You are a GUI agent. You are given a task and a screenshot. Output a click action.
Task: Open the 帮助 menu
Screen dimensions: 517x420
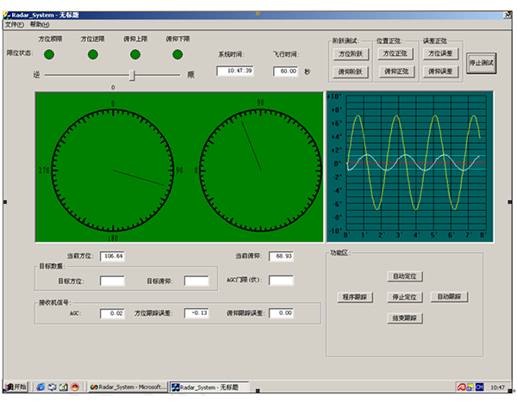point(40,25)
